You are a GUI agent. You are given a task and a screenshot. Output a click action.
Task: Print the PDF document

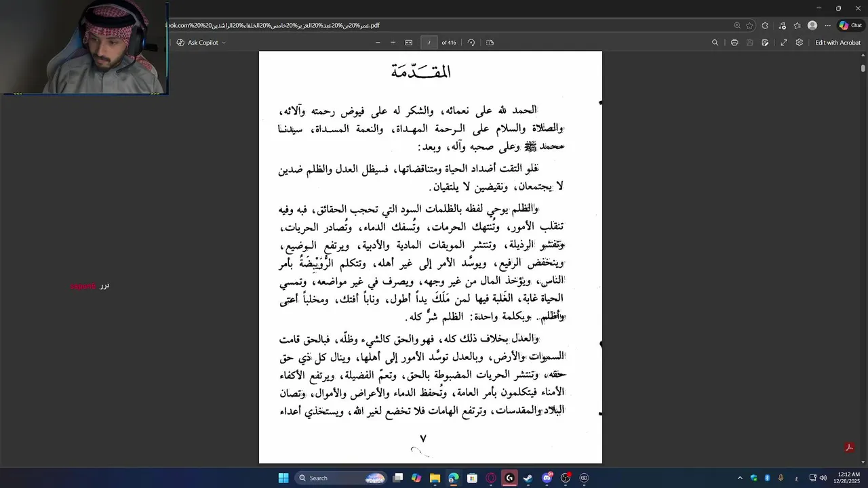[734, 43]
